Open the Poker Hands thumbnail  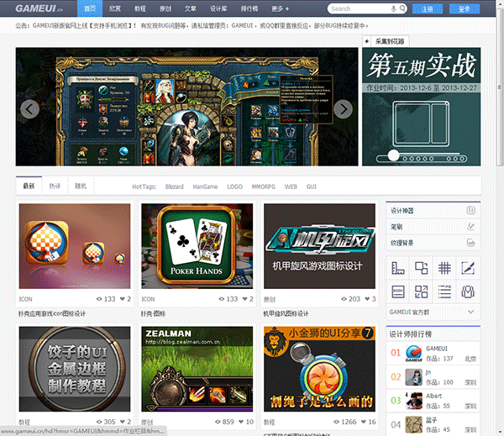[197, 246]
